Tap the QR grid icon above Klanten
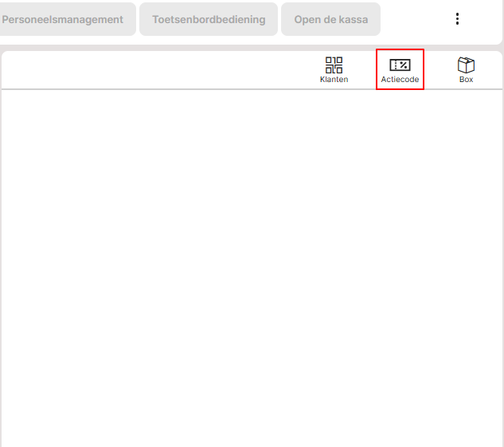504x447 pixels. [x=334, y=65]
